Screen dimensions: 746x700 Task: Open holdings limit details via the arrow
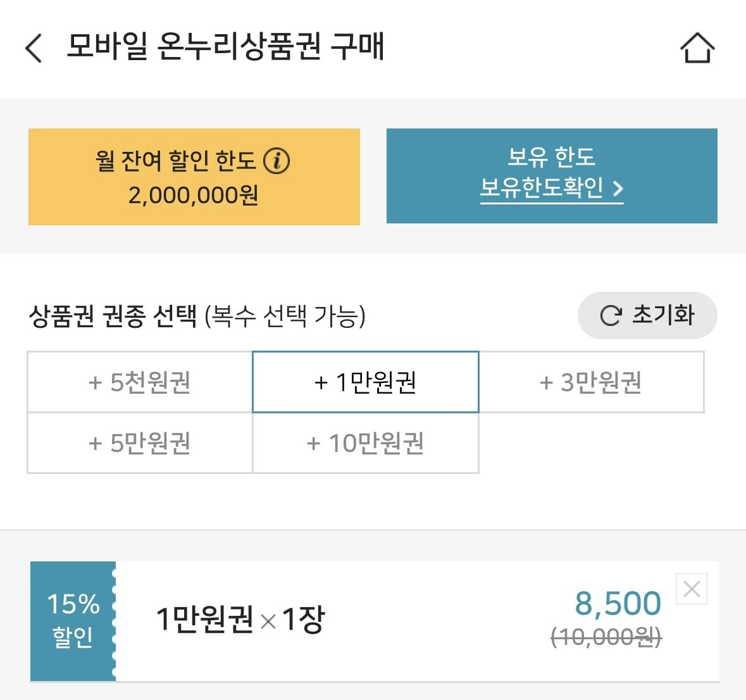(x=618, y=190)
